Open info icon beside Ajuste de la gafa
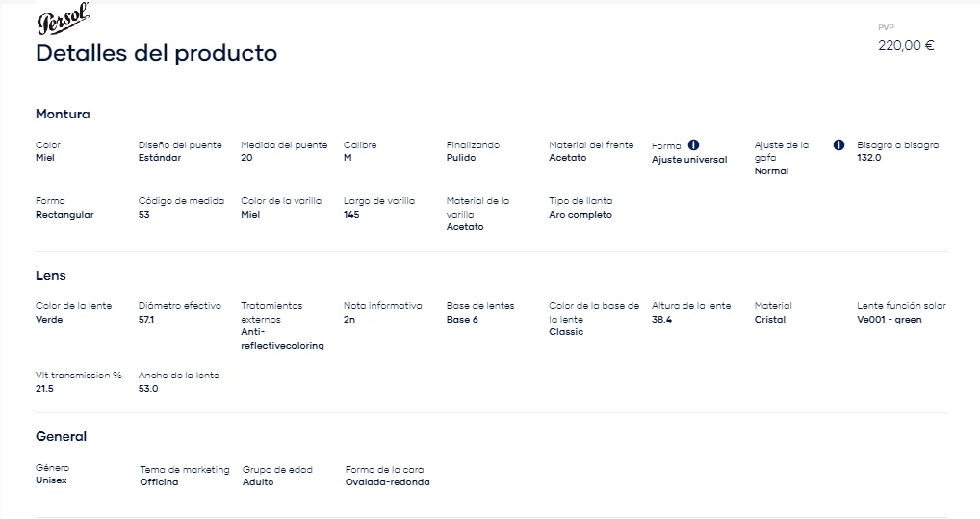Image resolution: width=980 pixels, height=519 pixels. point(838,145)
